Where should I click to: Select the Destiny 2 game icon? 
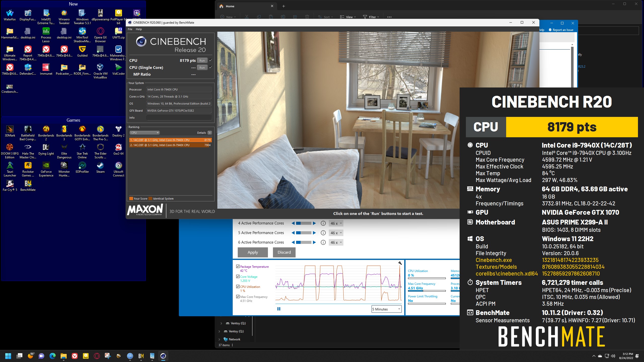tap(118, 131)
